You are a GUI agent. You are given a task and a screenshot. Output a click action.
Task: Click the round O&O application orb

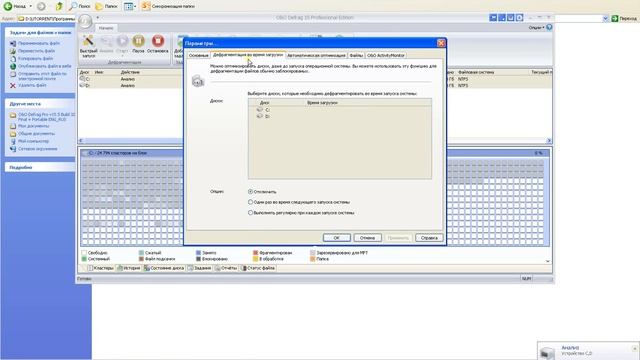(x=85, y=21)
